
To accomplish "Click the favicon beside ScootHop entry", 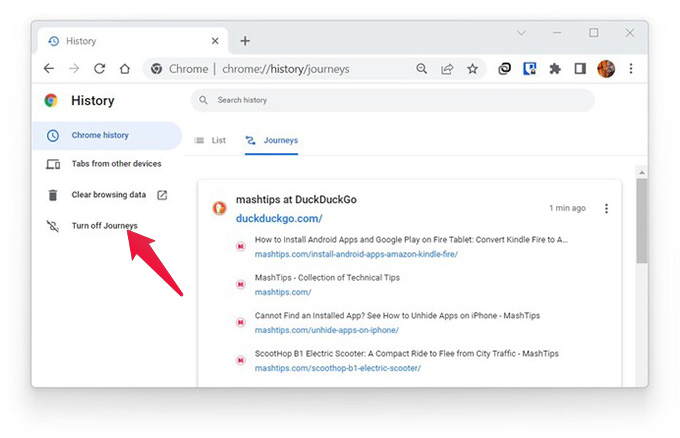I will click(241, 360).
